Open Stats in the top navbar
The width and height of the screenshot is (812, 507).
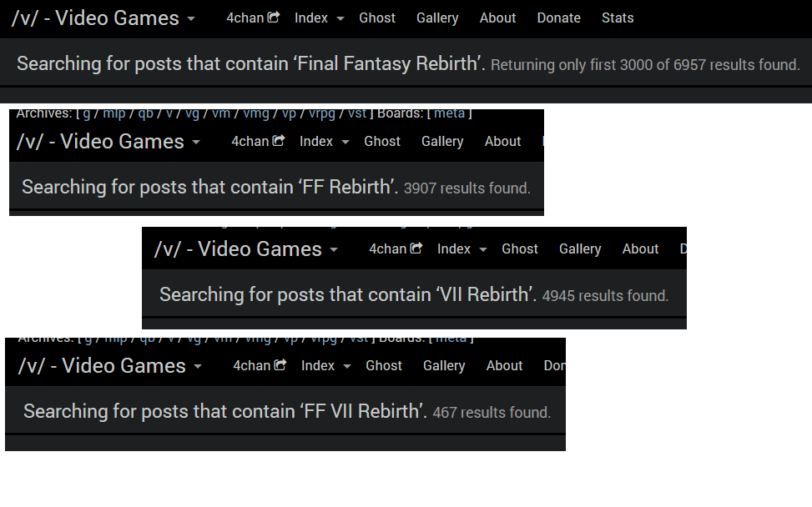618,18
